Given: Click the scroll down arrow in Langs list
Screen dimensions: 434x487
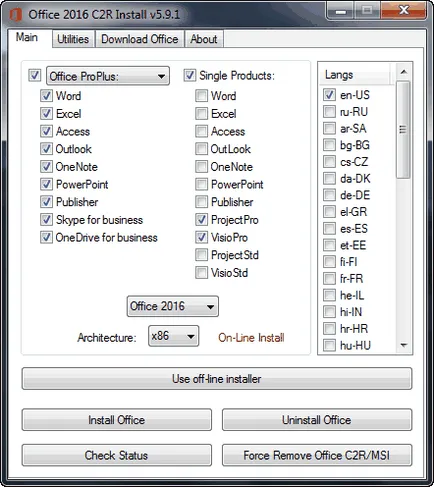Looking at the screenshot, I should [x=404, y=345].
